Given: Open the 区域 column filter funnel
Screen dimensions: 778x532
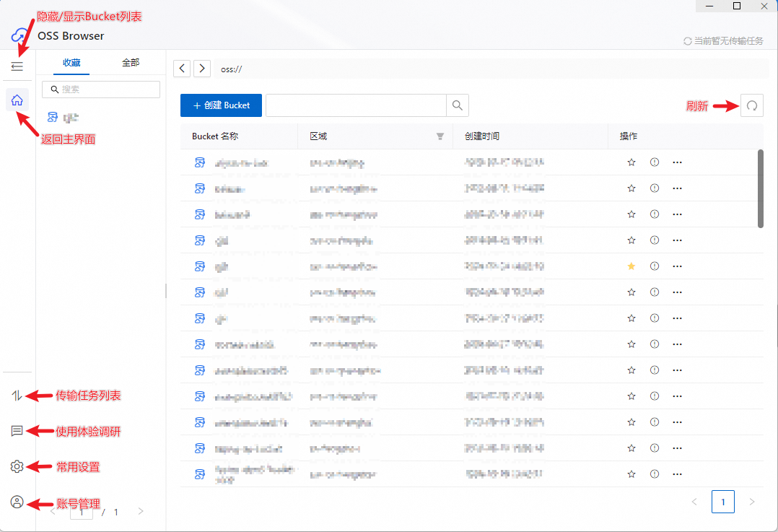Looking at the screenshot, I should (x=440, y=136).
